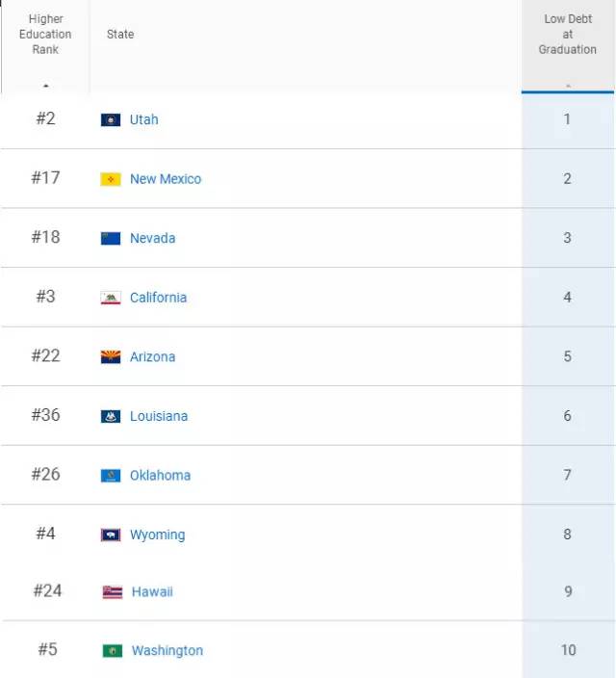This screenshot has width=616, height=678.
Task: Open the Hawaii state link
Action: pos(152,592)
